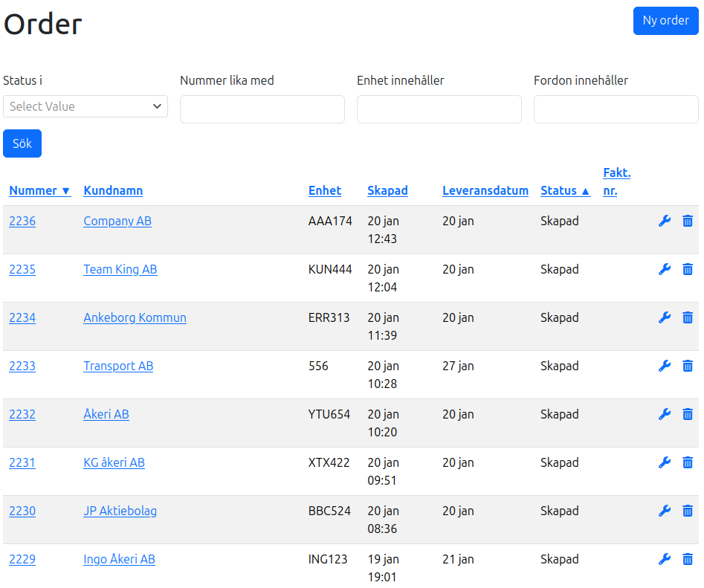
Task: Click the wrench icon for order 2236
Action: [x=665, y=221]
